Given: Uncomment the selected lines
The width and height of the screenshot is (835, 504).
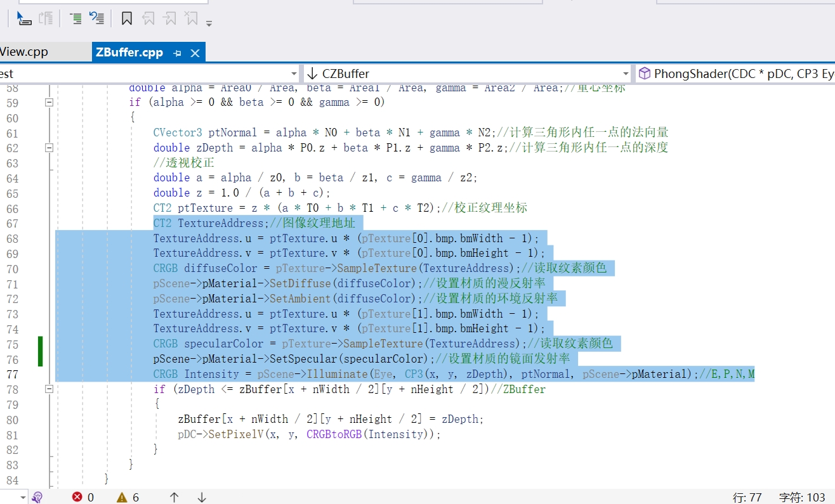Looking at the screenshot, I should tap(96, 18).
